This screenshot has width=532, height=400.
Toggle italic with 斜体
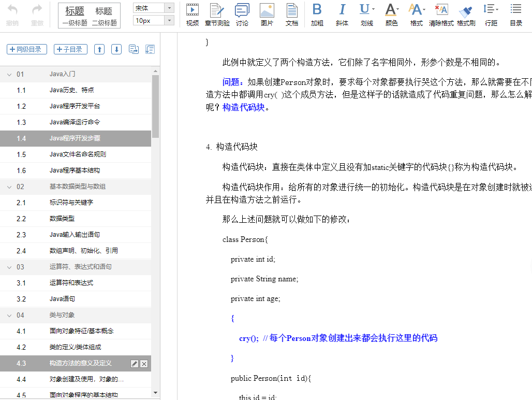pyautogui.click(x=342, y=15)
